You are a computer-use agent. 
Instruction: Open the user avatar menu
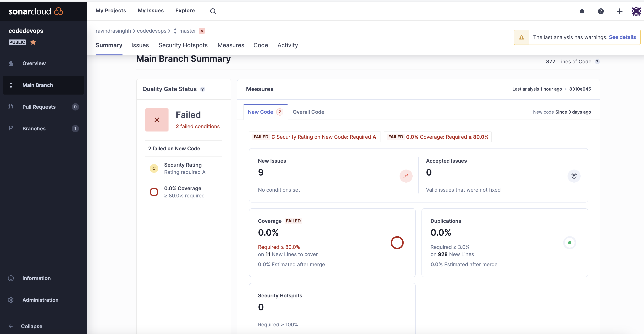tap(636, 11)
